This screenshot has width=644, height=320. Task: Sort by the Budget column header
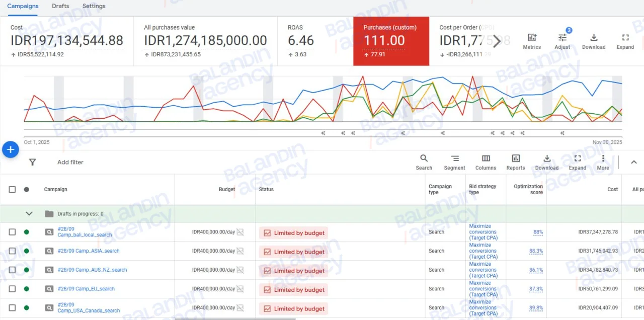coord(227,189)
